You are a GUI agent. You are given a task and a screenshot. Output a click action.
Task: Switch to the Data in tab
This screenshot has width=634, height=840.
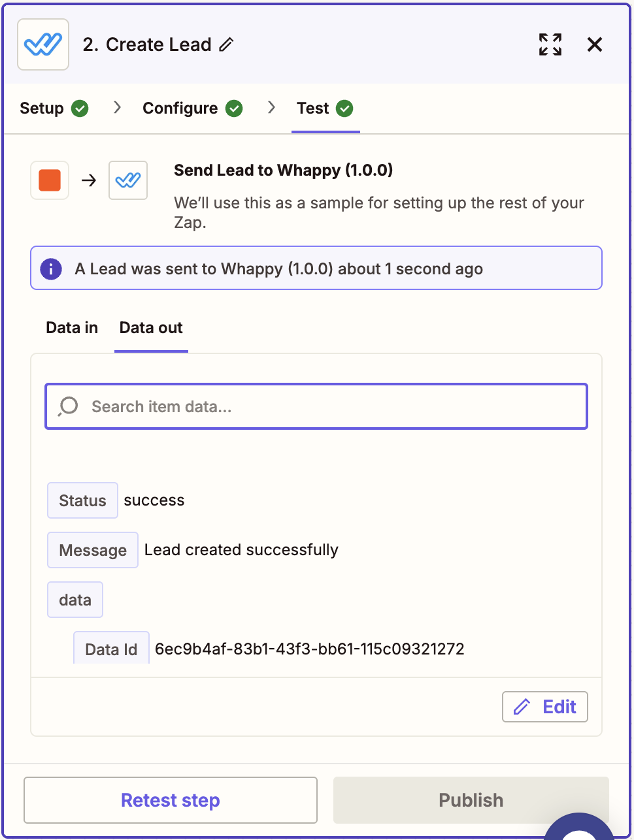point(71,328)
